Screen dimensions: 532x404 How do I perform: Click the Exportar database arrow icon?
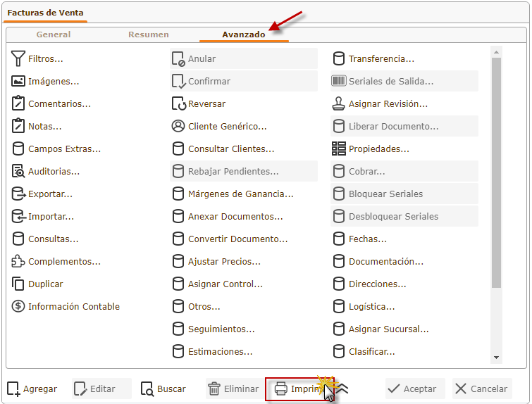click(x=18, y=194)
